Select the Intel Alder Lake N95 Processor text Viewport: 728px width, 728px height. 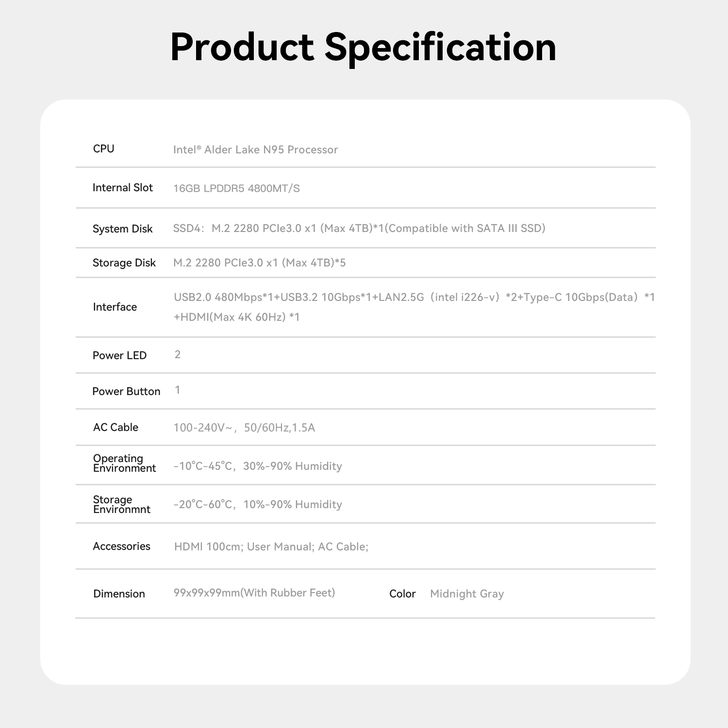pyautogui.click(x=255, y=149)
